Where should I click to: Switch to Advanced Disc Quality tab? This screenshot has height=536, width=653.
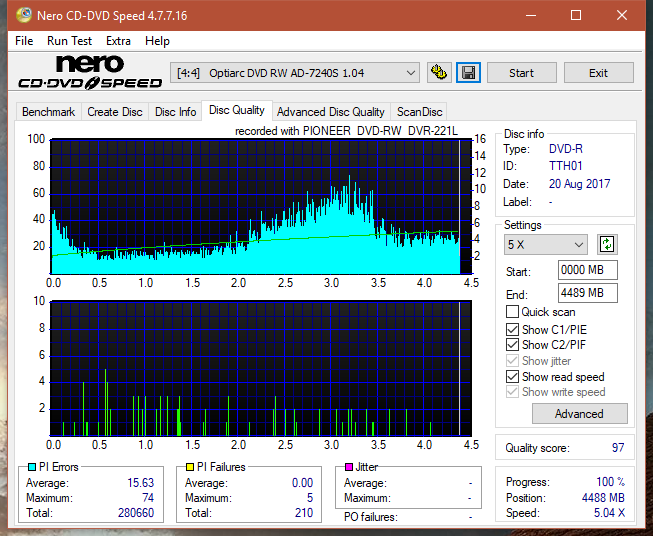[x=331, y=112]
